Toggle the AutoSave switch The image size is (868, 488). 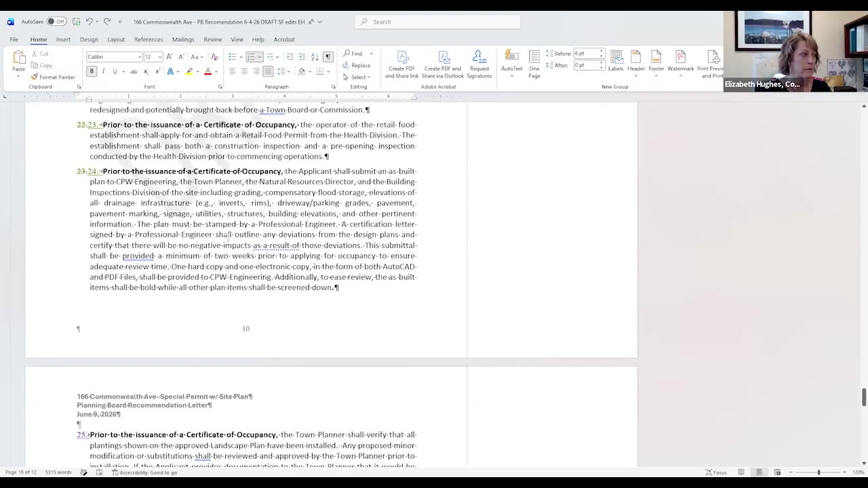click(x=56, y=22)
